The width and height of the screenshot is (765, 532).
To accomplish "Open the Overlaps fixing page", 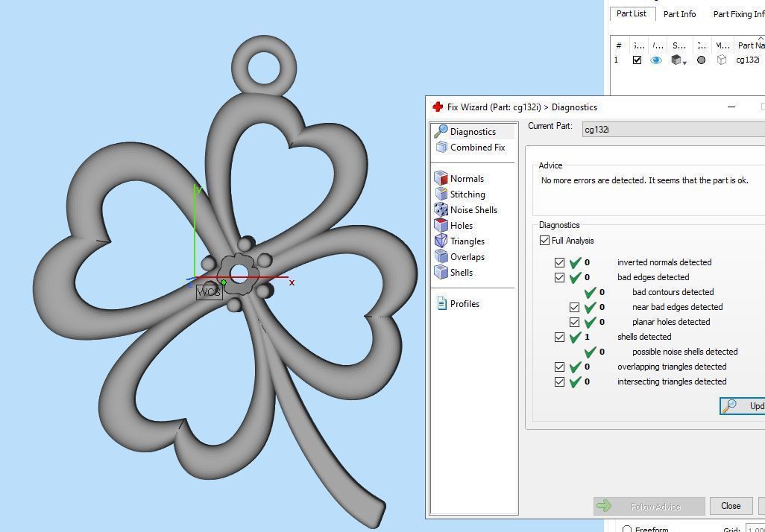I will pyautogui.click(x=459, y=256).
